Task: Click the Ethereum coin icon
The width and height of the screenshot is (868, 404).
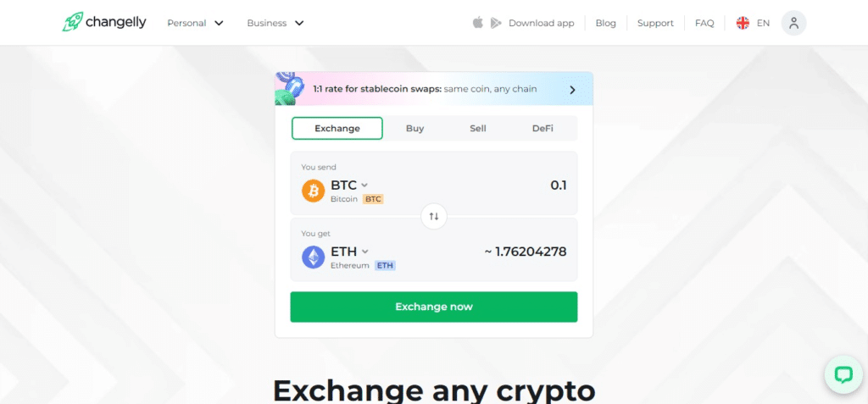Action: (314, 257)
